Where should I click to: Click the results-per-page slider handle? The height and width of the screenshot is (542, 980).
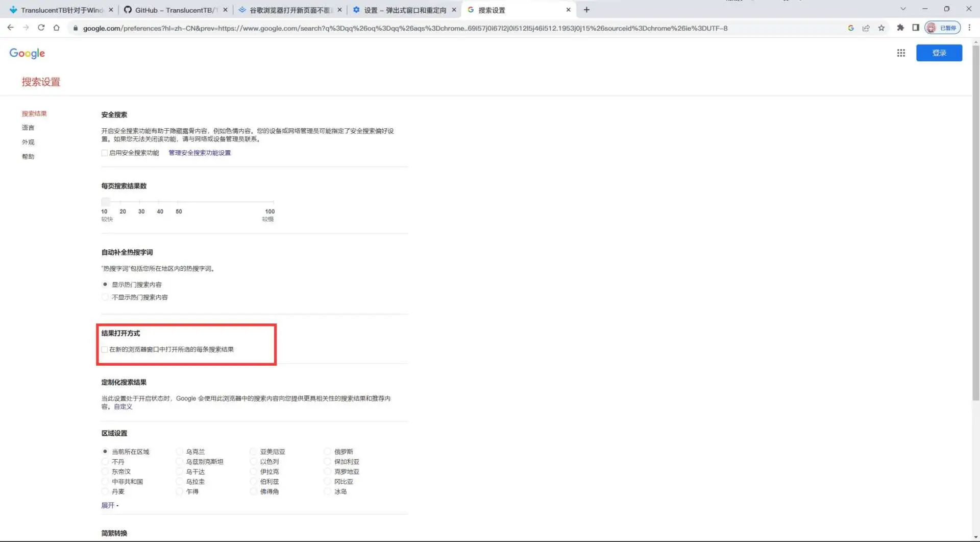(x=106, y=202)
